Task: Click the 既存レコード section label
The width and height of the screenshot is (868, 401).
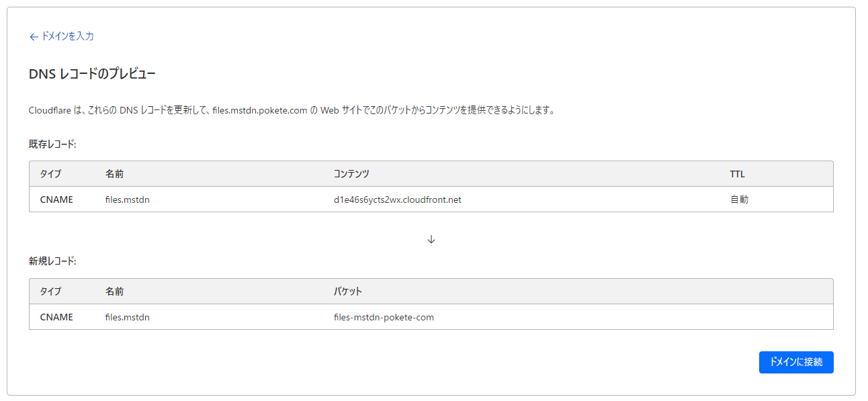Action: pos(52,144)
